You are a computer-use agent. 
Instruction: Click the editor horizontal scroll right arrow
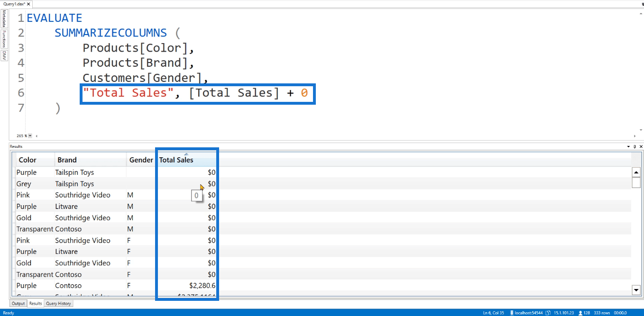pyautogui.click(x=635, y=136)
